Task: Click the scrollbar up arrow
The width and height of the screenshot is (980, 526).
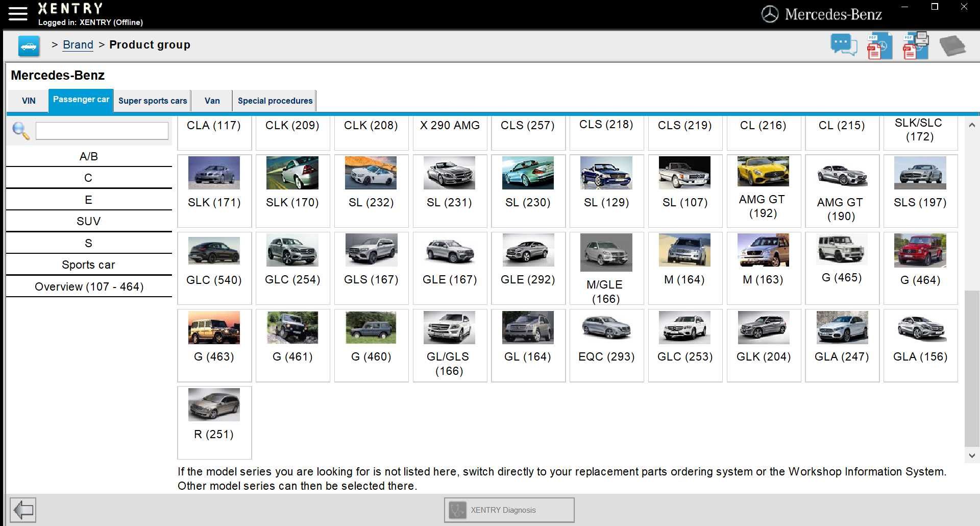Action: 972,125
